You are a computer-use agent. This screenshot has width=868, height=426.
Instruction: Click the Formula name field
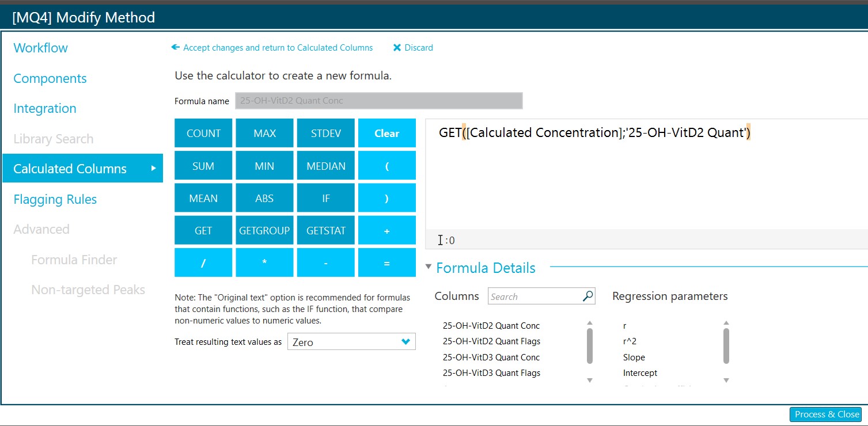pos(378,101)
